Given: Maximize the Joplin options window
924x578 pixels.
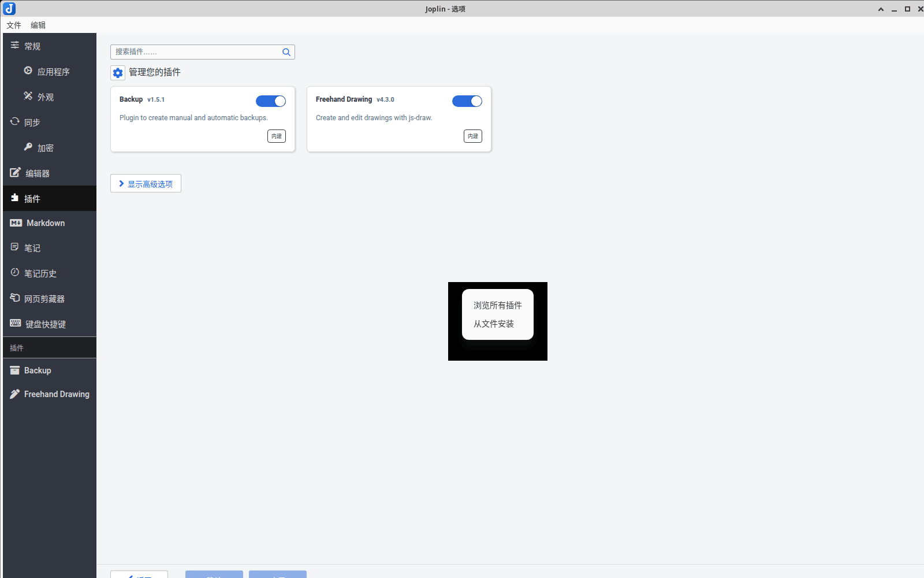Looking at the screenshot, I should point(907,9).
